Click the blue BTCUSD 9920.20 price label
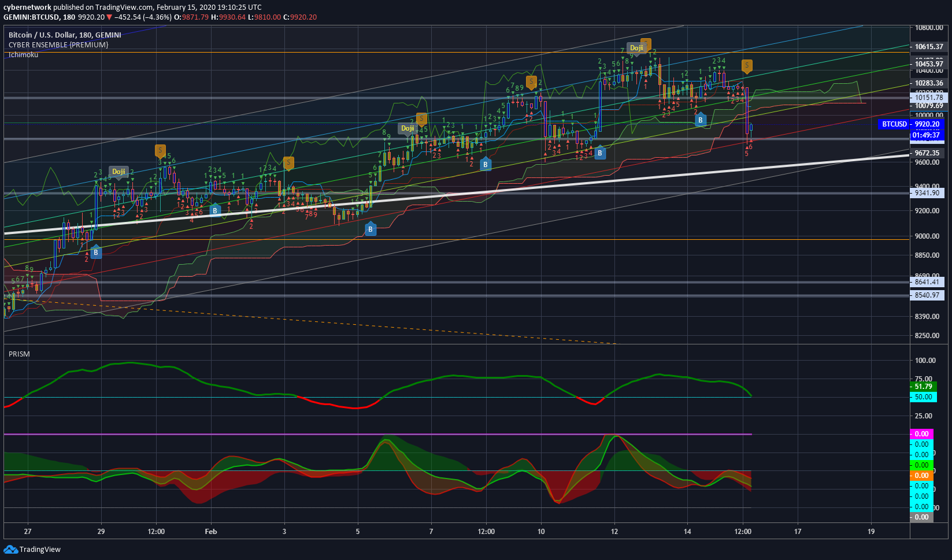Viewport: 952px width, 560px height. (911, 124)
